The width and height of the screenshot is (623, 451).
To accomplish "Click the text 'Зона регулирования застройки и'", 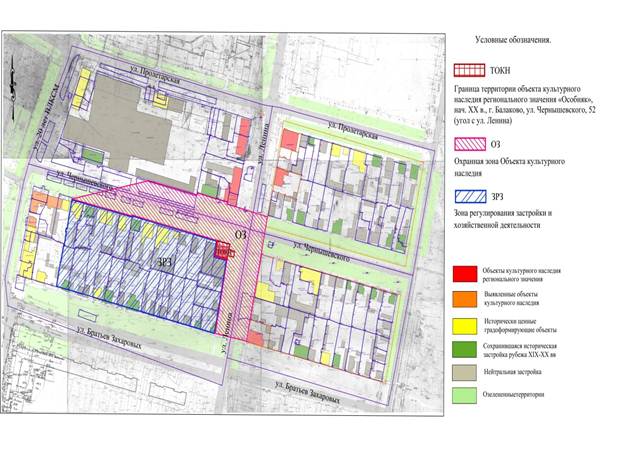I will 503,213.
